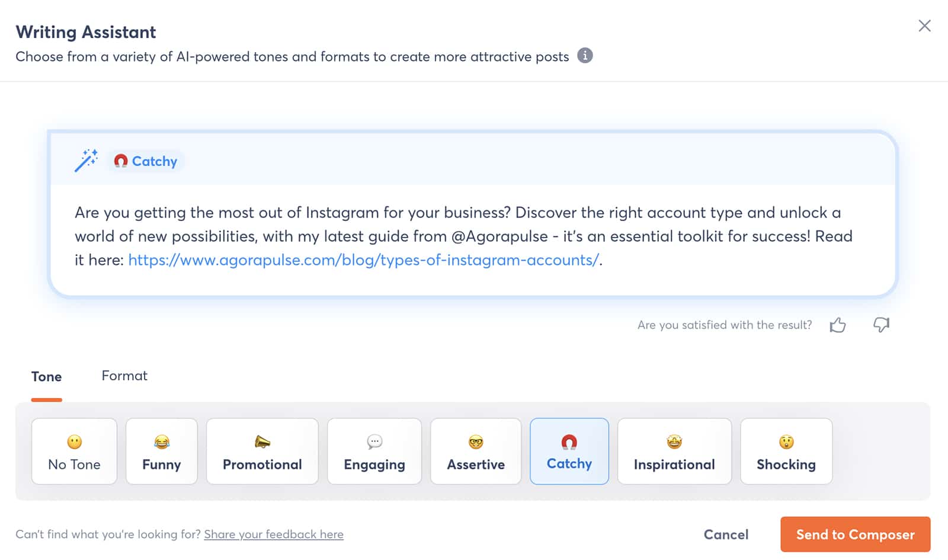Choose the Assertive tone
948x560 pixels.
[476, 452]
